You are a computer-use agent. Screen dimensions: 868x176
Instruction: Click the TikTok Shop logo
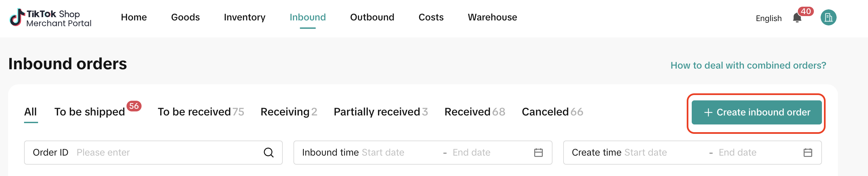50,18
